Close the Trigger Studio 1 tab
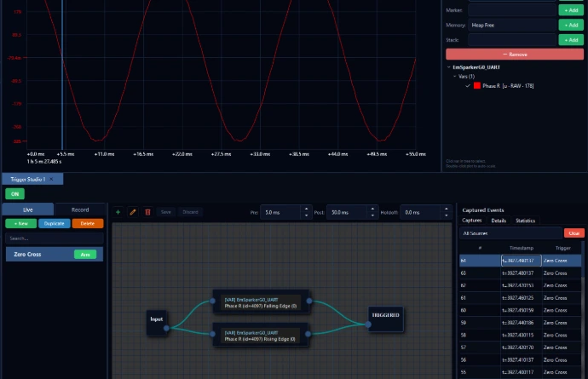The height and width of the screenshot is (379, 588). click(51, 179)
